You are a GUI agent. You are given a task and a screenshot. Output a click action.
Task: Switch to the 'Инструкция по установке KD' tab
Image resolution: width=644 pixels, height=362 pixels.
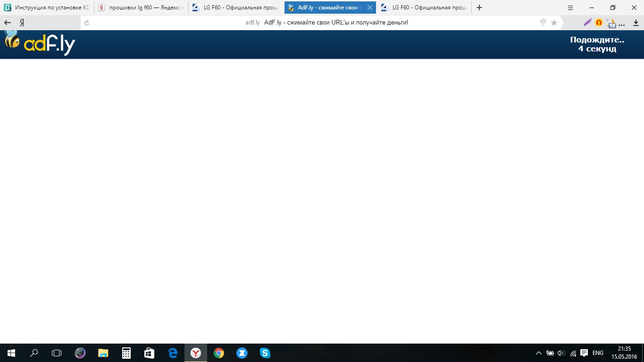point(47,8)
